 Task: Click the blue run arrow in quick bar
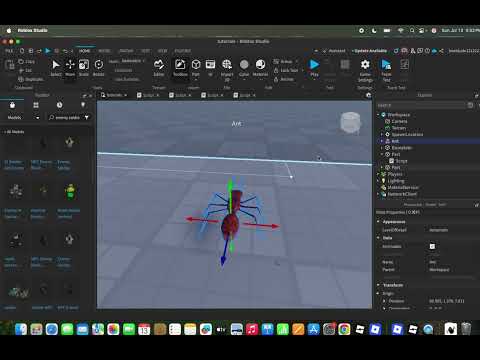(48, 51)
